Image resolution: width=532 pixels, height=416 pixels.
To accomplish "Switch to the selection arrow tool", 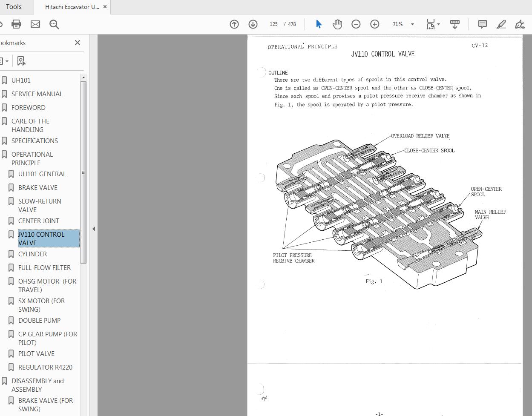I will [x=318, y=24].
